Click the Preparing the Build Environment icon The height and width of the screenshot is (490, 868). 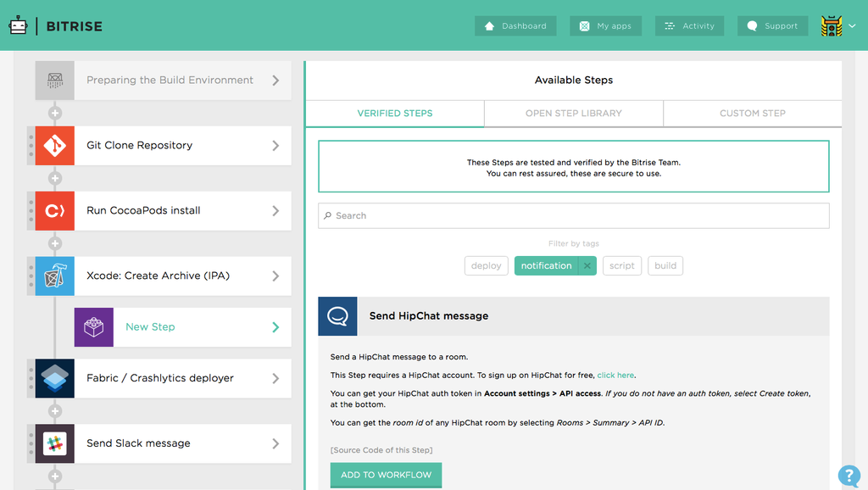[x=55, y=81]
